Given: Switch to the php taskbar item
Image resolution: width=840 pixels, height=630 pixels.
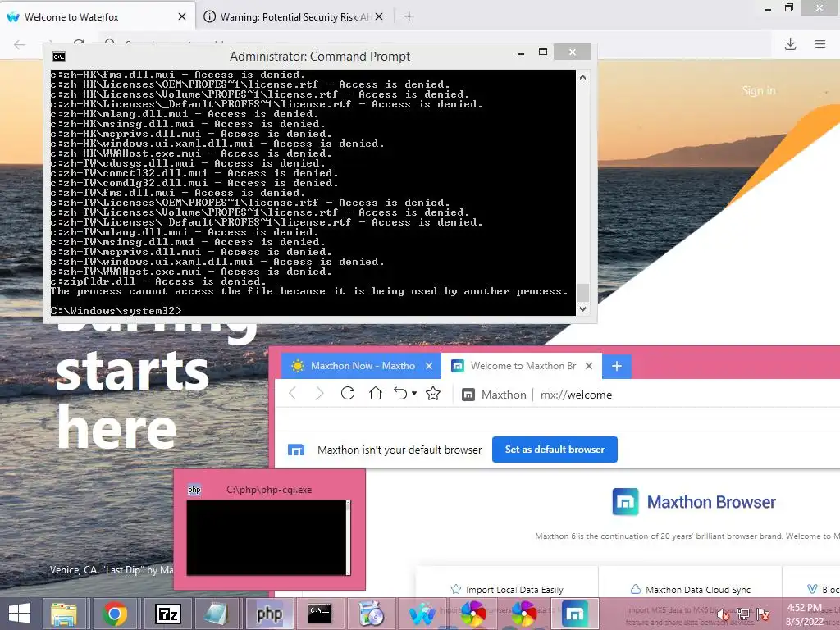Looking at the screenshot, I should pos(269,614).
